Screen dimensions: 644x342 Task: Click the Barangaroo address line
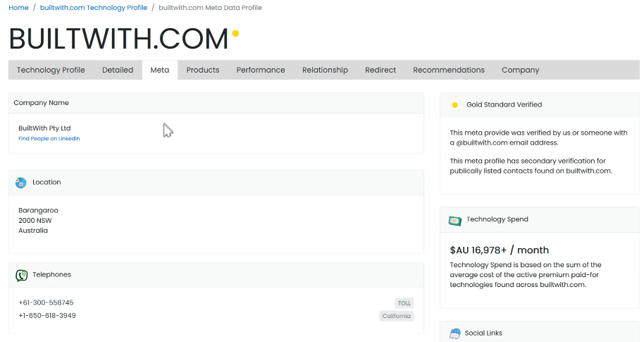click(38, 210)
